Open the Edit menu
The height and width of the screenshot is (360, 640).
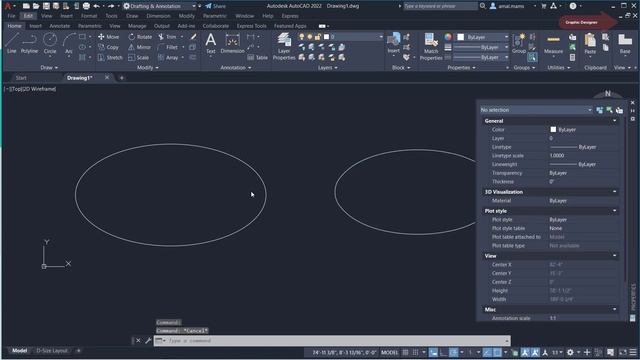pos(28,16)
